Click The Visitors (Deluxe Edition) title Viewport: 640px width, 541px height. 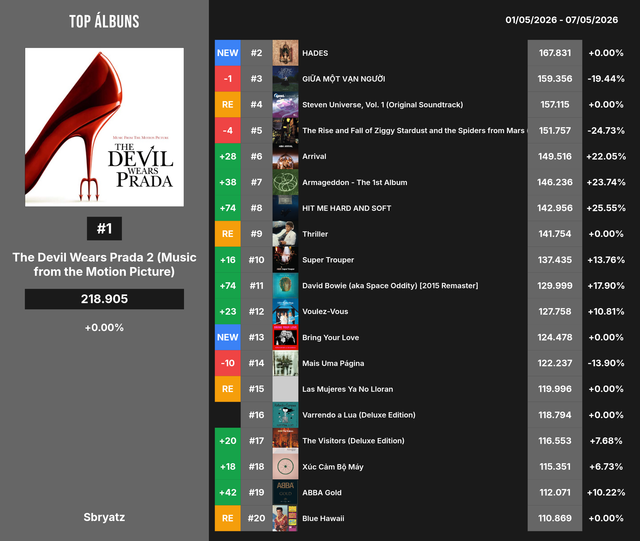tap(353, 441)
